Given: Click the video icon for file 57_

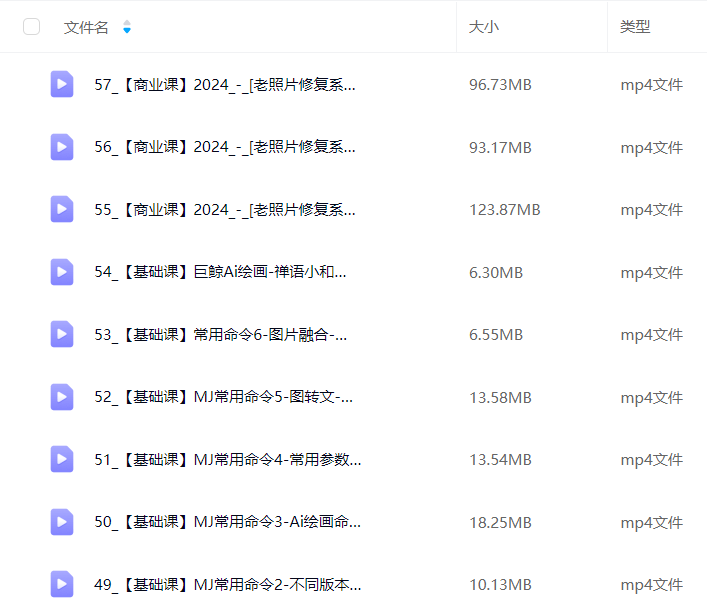Looking at the screenshot, I should click(x=62, y=84).
